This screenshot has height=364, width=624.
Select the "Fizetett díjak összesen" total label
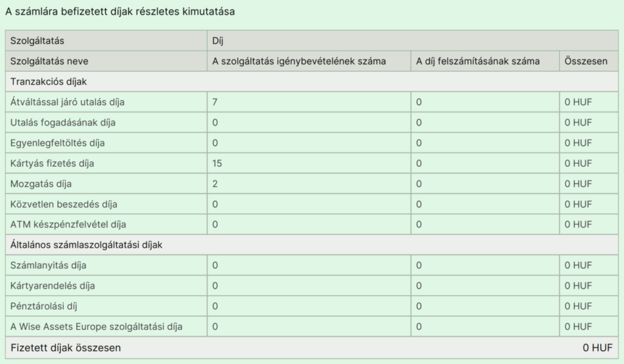click(x=66, y=348)
